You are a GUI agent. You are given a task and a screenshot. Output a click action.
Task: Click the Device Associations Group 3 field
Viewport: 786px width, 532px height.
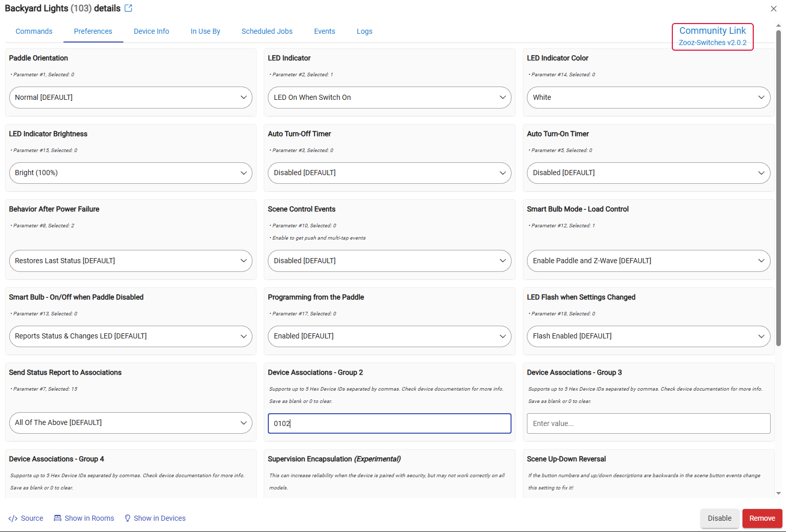click(x=648, y=423)
